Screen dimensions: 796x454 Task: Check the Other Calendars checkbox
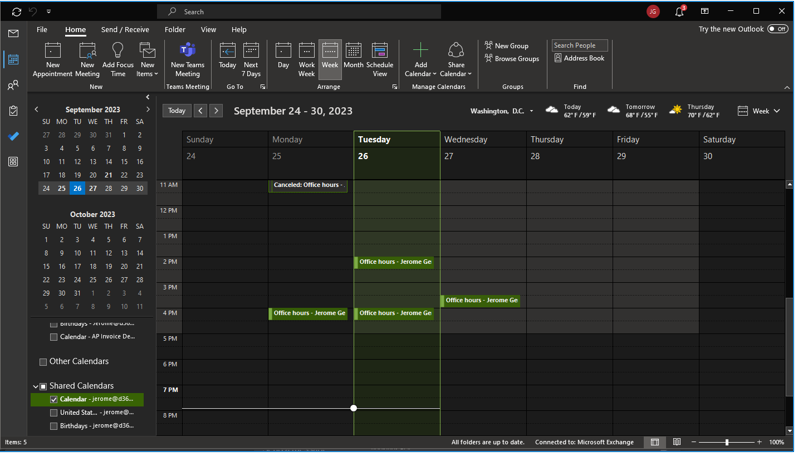(x=43, y=362)
